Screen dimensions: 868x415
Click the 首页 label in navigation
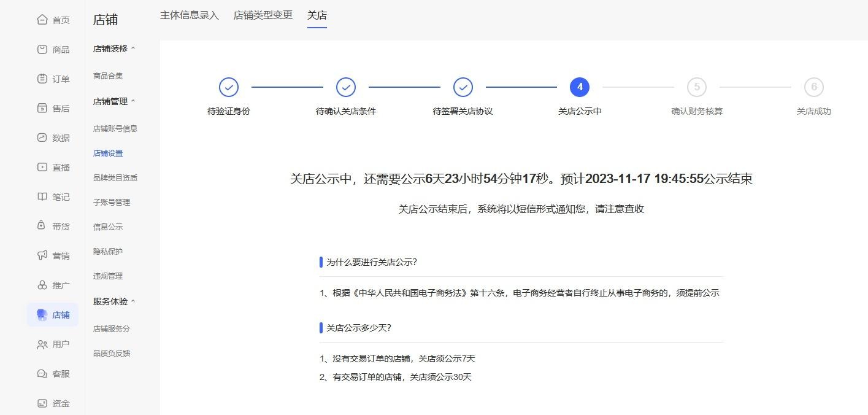click(x=61, y=20)
